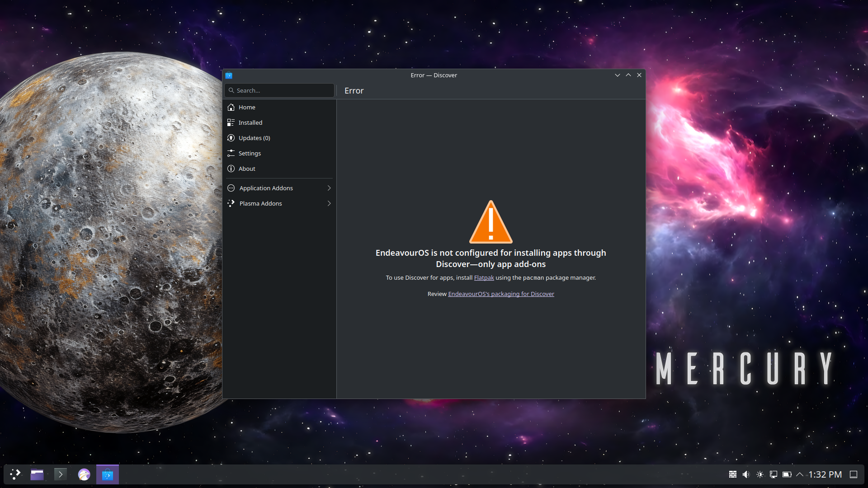This screenshot has width=868, height=488.
Task: Open the application launcher in the taskbar
Action: [x=15, y=474]
